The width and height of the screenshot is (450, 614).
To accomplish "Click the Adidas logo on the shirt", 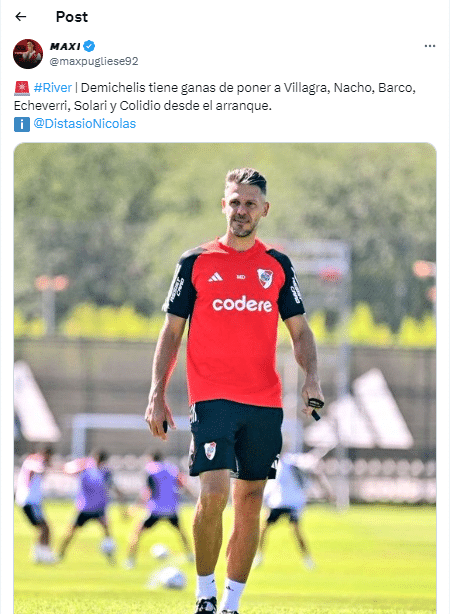I will tap(215, 278).
